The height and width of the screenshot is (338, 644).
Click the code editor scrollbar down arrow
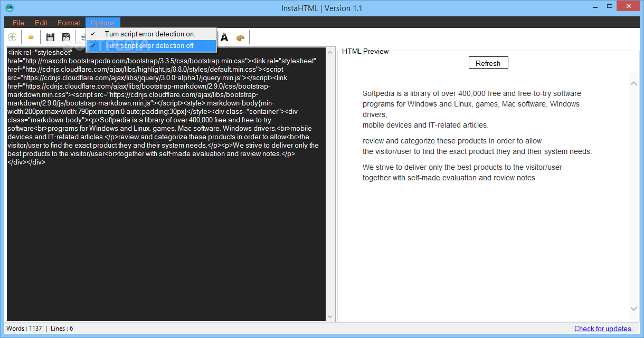[330, 317]
